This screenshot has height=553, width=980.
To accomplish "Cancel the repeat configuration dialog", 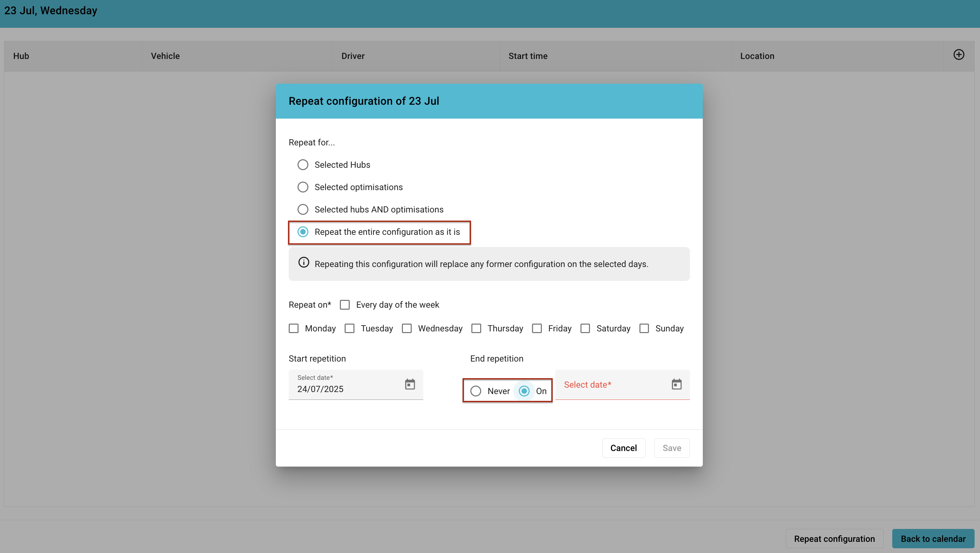I will tap(624, 448).
